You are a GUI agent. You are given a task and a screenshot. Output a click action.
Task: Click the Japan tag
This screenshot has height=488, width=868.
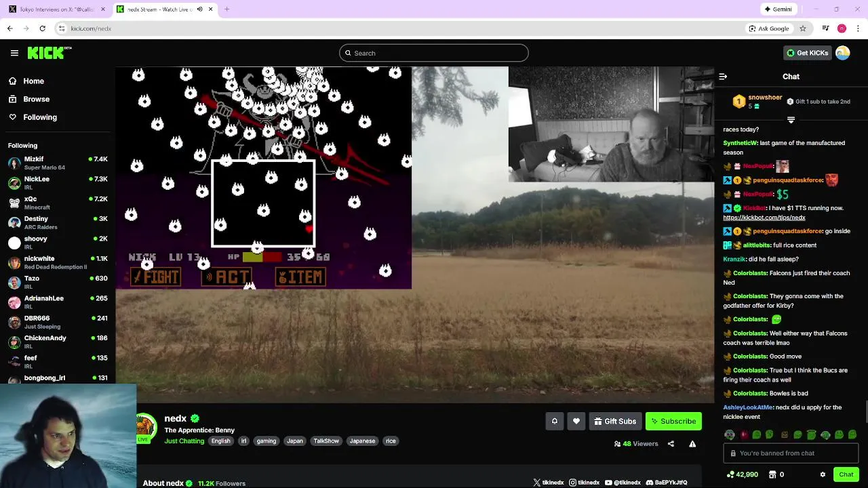coord(295,441)
